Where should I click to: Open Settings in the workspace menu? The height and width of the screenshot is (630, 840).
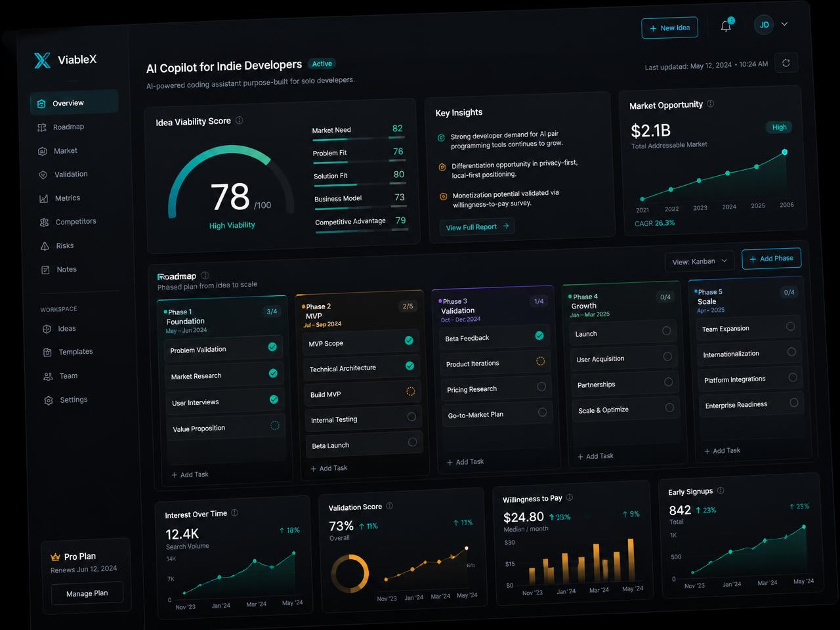pos(74,400)
